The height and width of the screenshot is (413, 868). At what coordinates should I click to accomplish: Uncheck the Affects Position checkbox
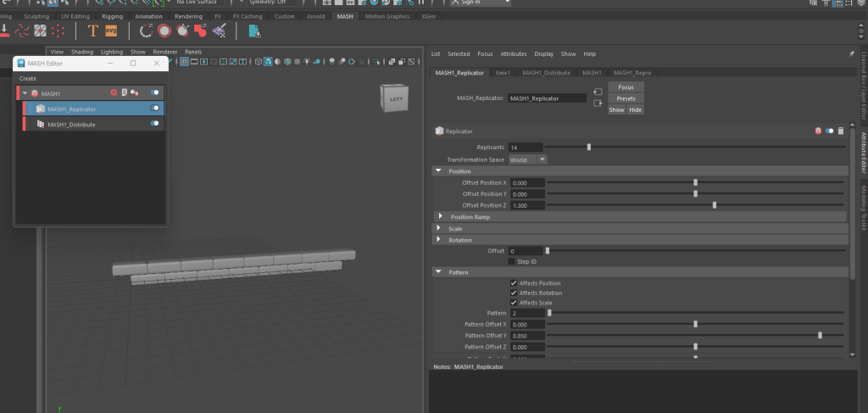[514, 283]
